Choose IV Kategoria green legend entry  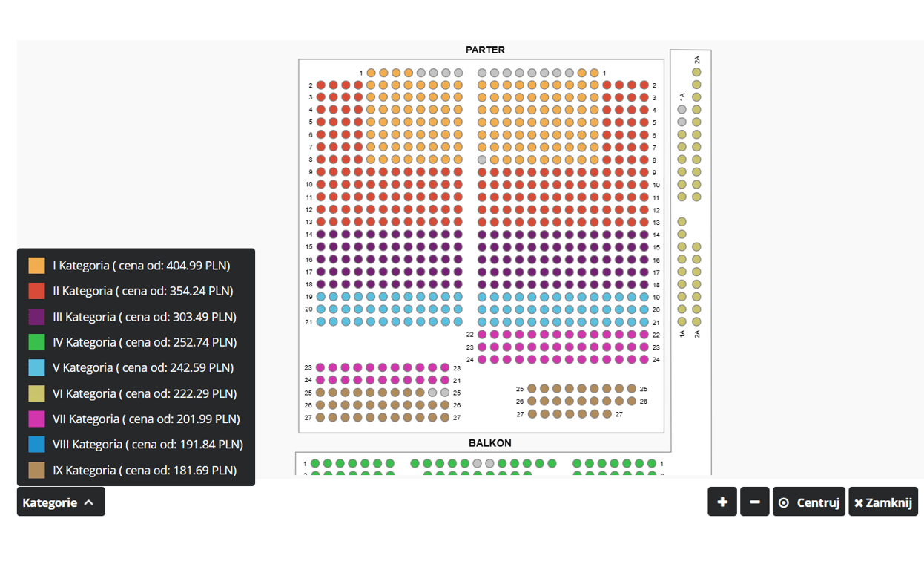144,342
